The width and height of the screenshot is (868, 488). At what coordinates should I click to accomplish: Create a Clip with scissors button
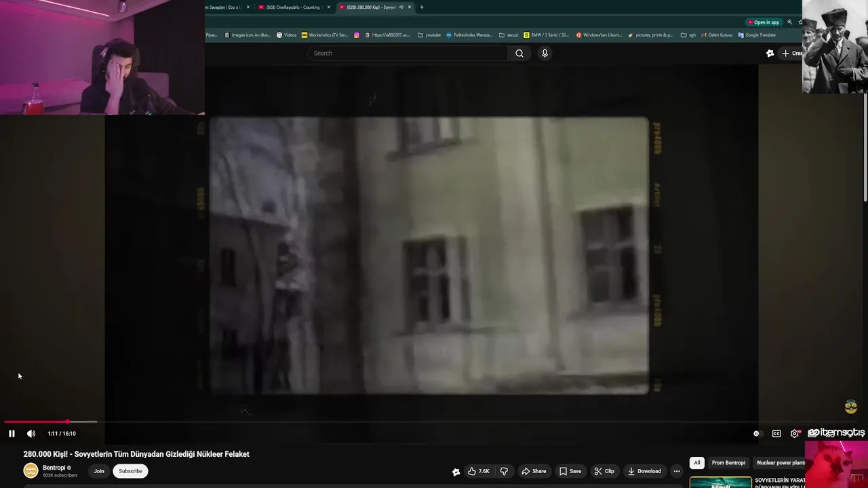pos(604,471)
